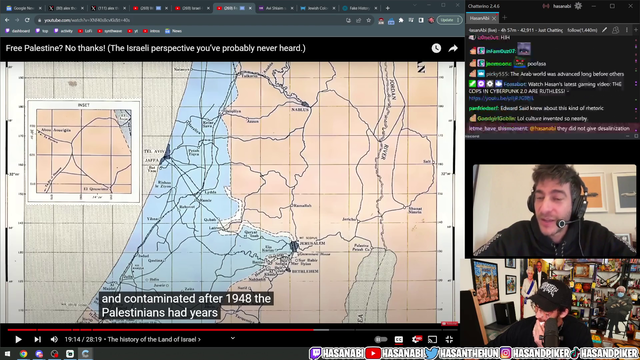Open the activity bookmark

click(64, 31)
